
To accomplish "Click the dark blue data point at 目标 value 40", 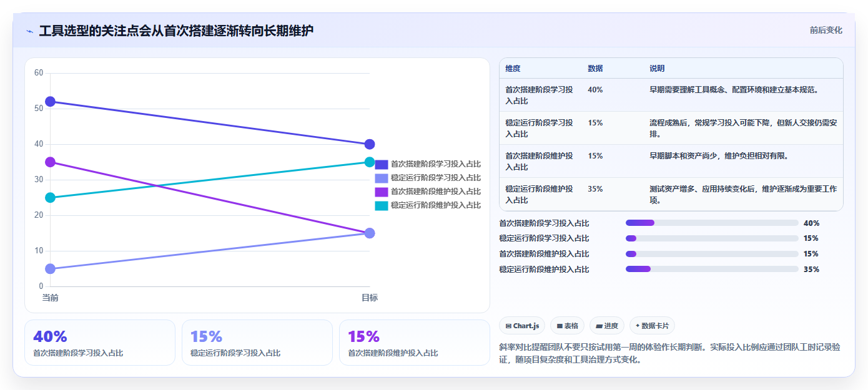I will pyautogui.click(x=370, y=144).
